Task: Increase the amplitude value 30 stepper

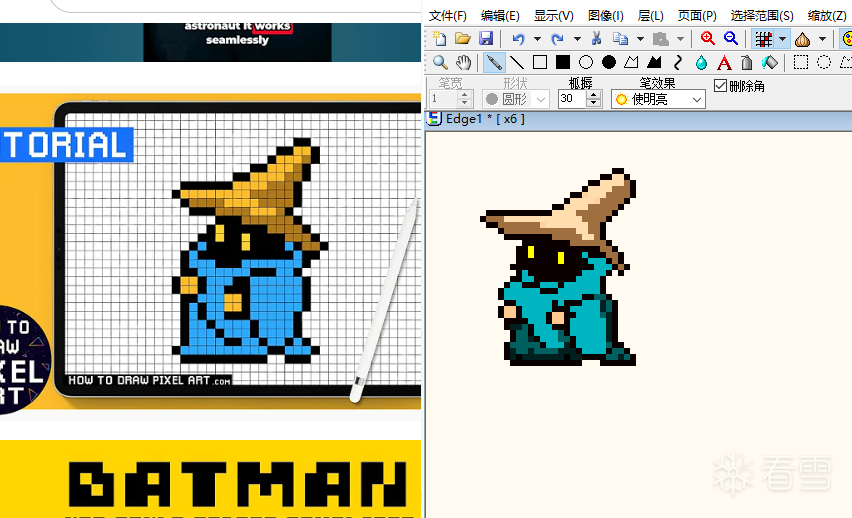Action: point(593,95)
